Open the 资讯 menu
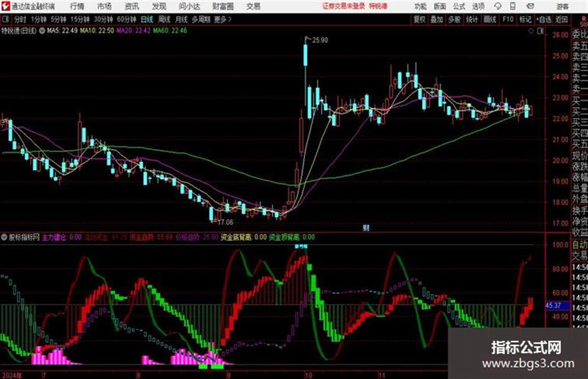Image resolution: width=588 pixels, height=379 pixels. (131, 6)
